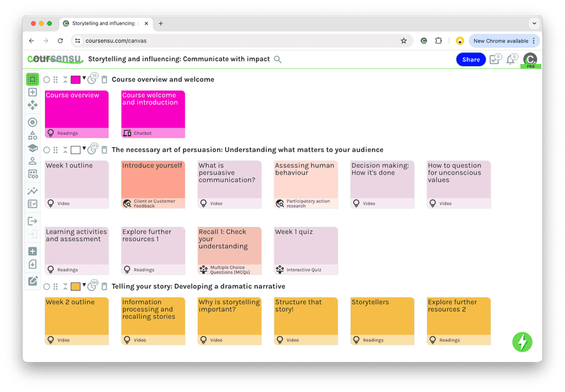This screenshot has width=565, height=392.
Task: Collapse the Telling your story section
Action: (x=66, y=286)
